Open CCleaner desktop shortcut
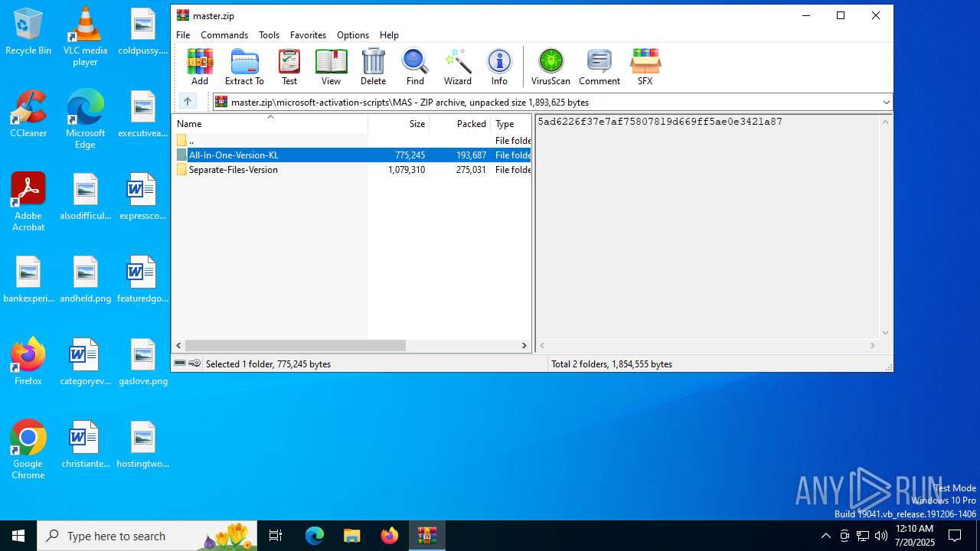The width and height of the screenshot is (980, 551). 28,114
